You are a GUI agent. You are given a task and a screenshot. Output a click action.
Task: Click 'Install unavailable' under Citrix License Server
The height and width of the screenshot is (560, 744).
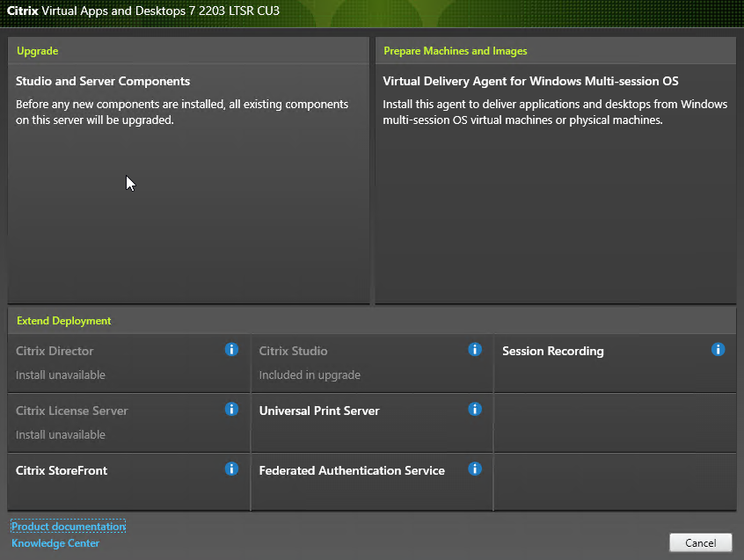tap(61, 434)
